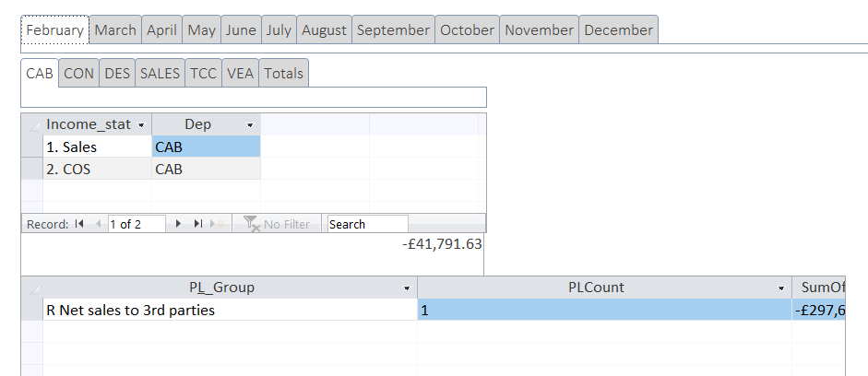Jump to the last record
868x376 pixels.
[197, 224]
